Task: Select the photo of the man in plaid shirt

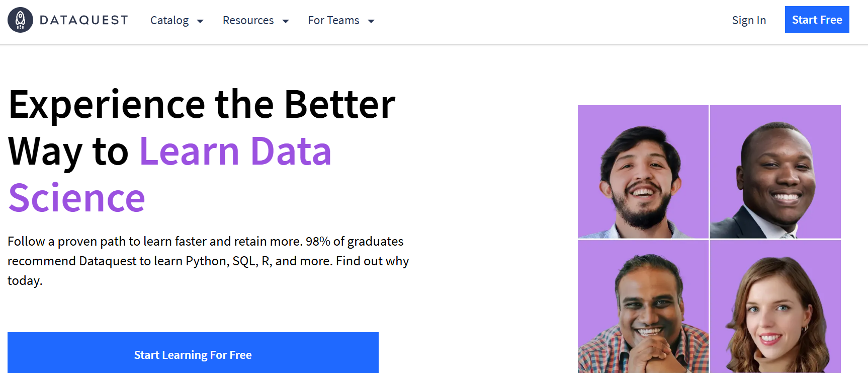Action: tap(643, 306)
